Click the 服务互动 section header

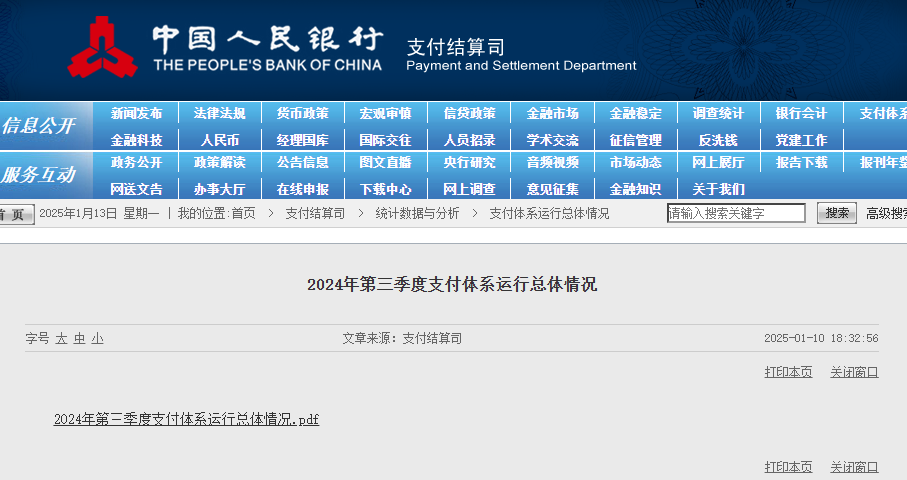click(x=39, y=175)
